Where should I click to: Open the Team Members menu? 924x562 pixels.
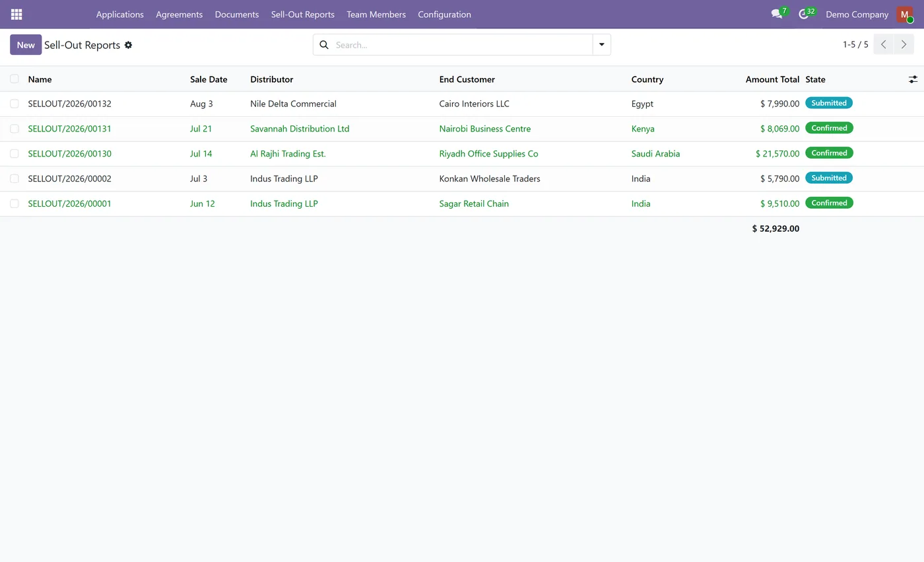tap(376, 15)
